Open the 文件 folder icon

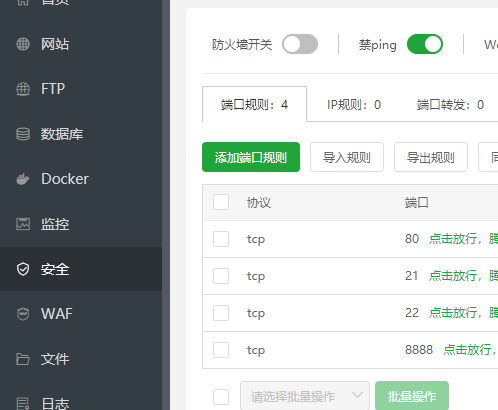23,359
